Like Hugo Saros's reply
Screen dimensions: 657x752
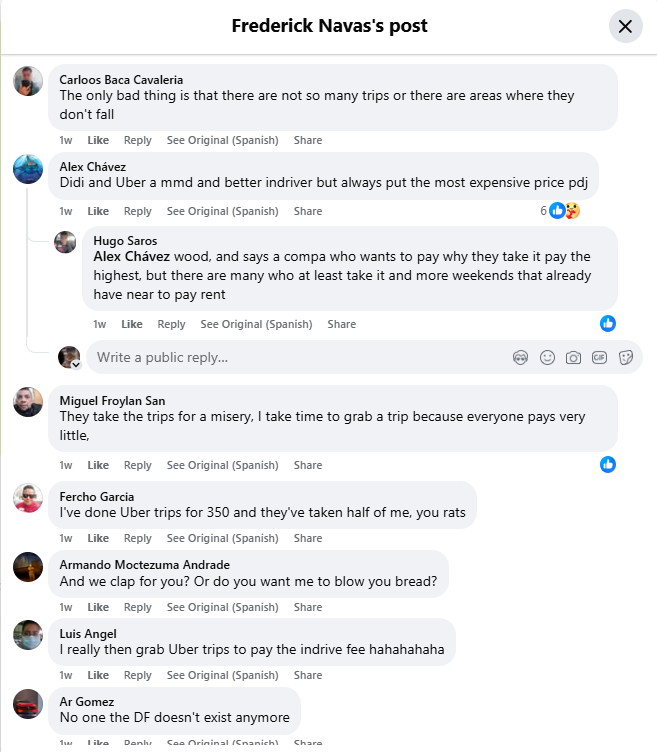click(x=131, y=324)
